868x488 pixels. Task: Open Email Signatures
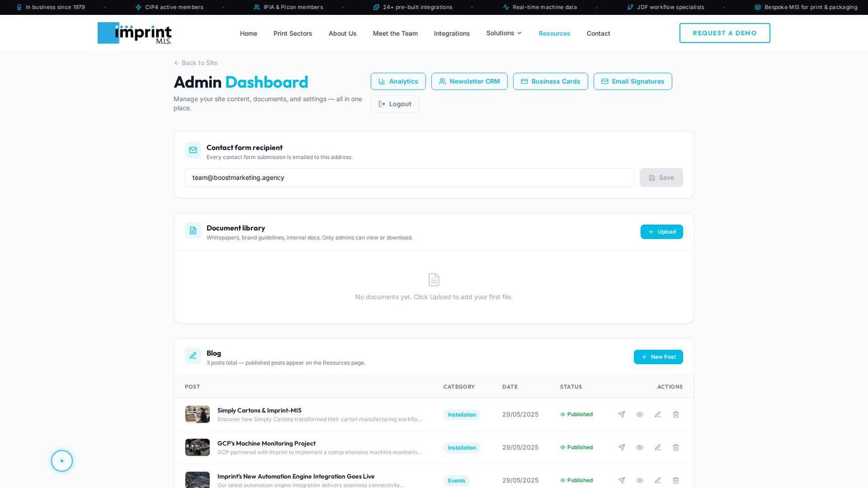633,81
